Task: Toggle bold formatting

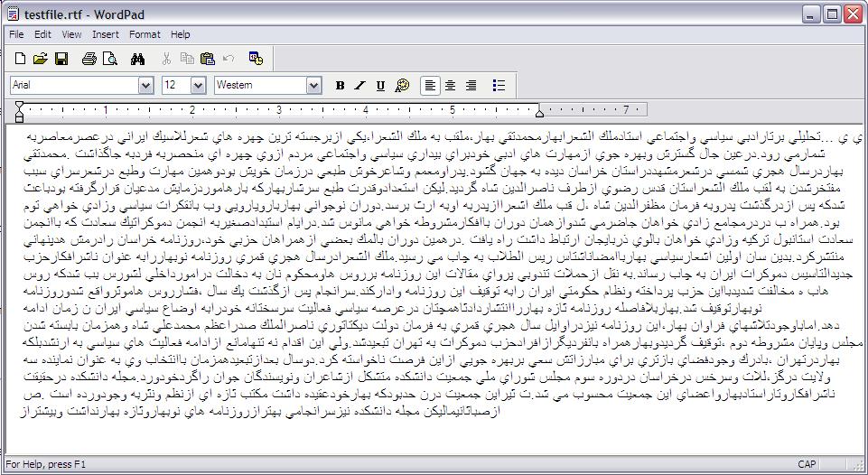Action: point(341,86)
